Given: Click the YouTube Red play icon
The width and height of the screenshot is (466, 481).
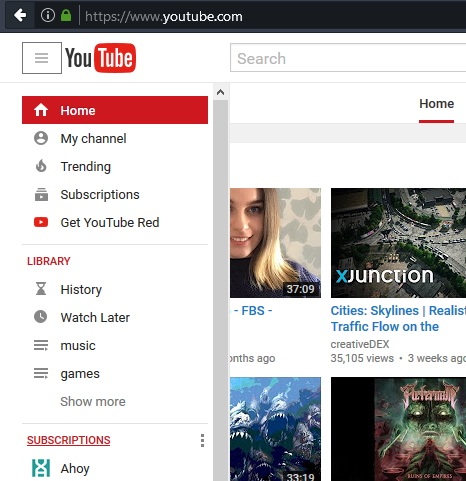Looking at the screenshot, I should (41, 222).
